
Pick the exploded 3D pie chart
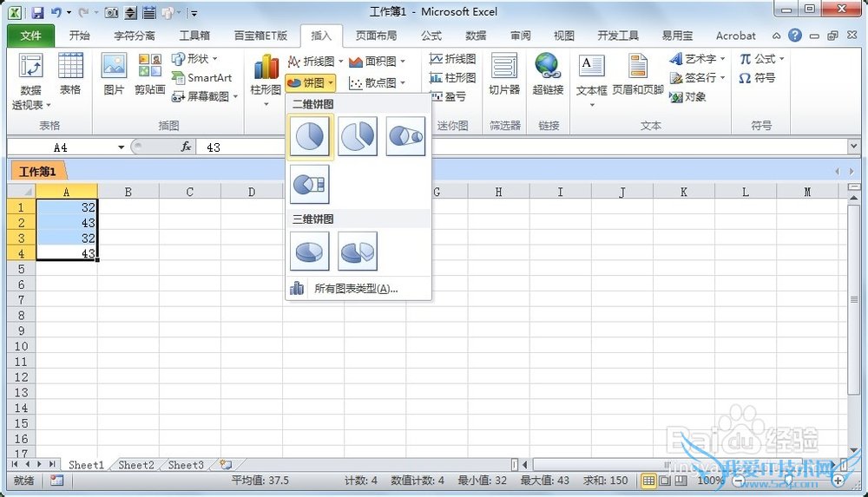pos(358,252)
